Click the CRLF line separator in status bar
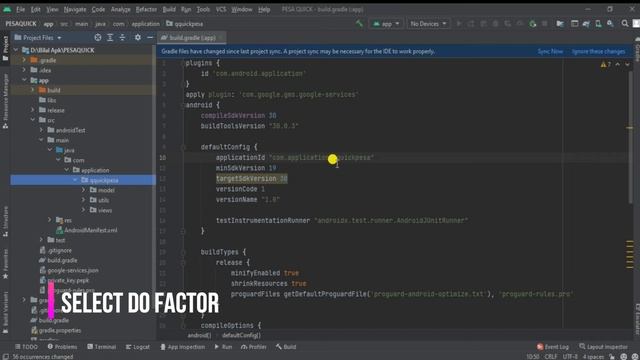 [x=550, y=357]
